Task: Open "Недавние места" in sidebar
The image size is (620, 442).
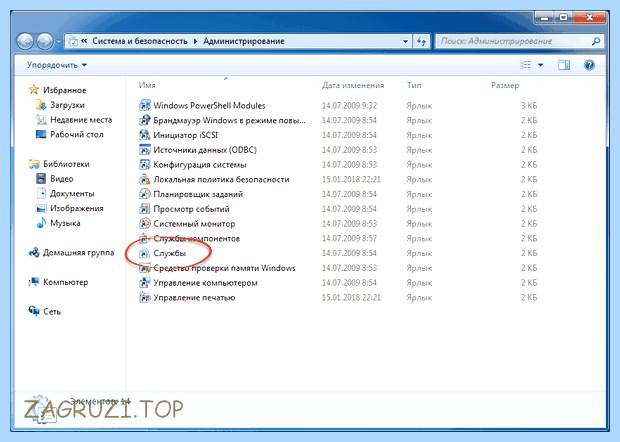Action: tap(81, 119)
